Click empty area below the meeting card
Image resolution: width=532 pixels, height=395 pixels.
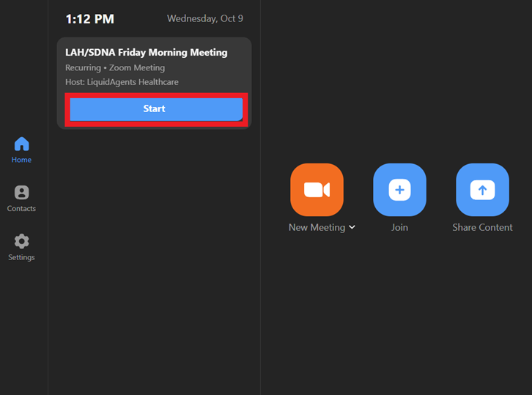154,256
